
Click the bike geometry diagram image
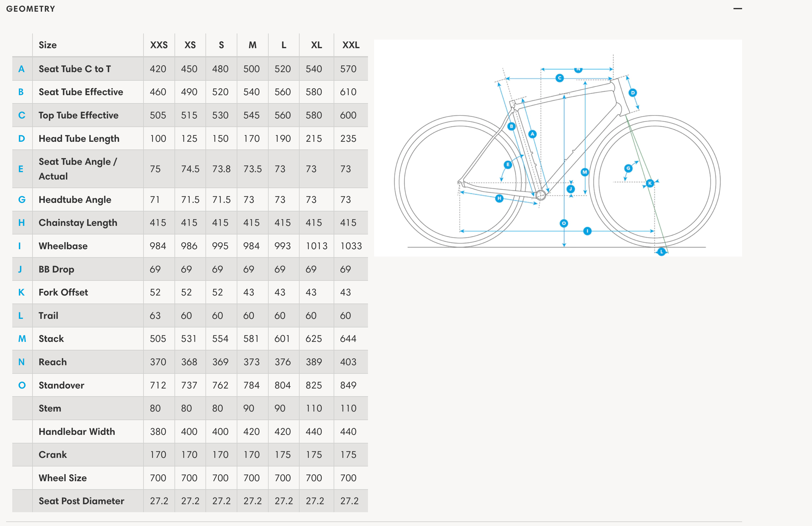pyautogui.click(x=560, y=147)
